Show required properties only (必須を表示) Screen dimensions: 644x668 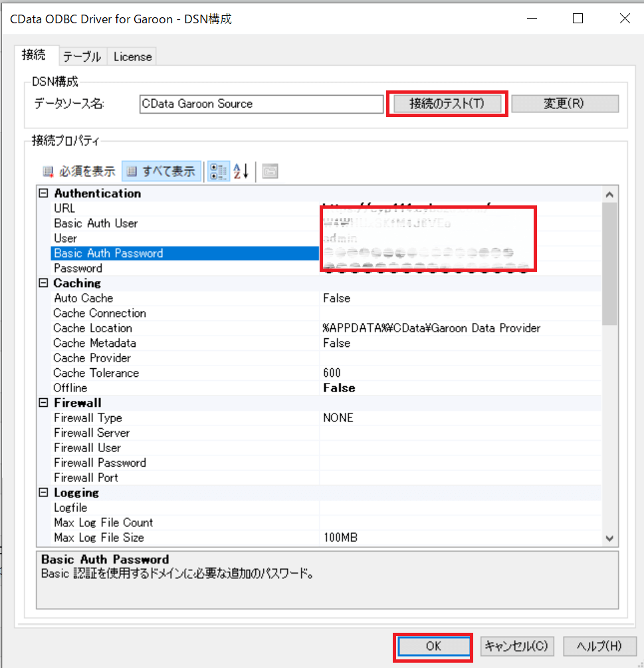(79, 171)
